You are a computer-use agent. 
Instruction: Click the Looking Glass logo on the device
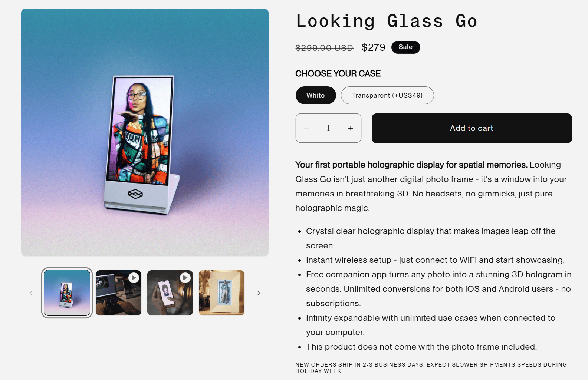tap(135, 194)
